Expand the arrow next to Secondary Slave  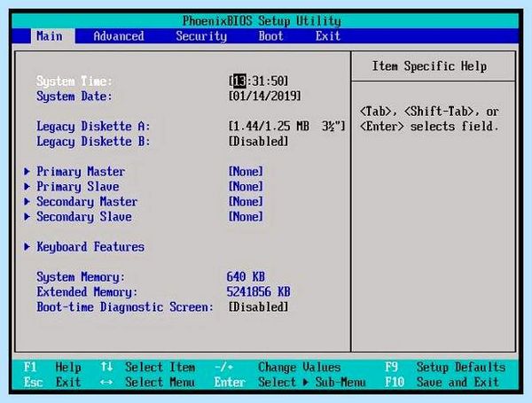click(27, 217)
